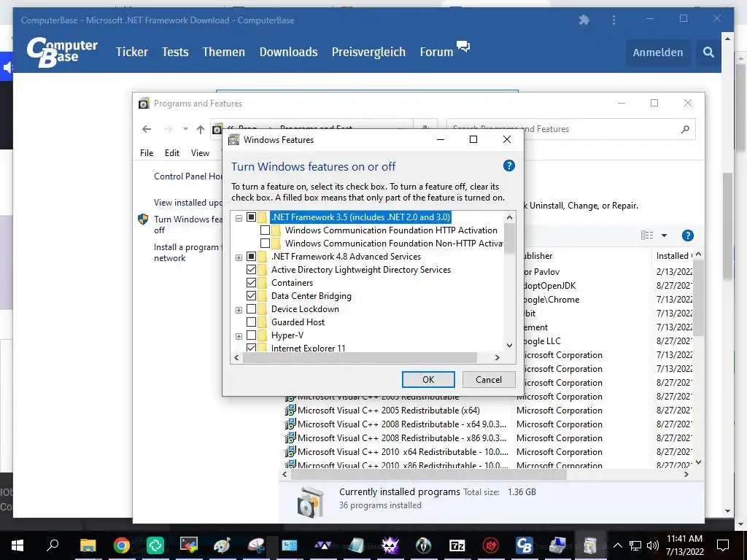Go back in Programs and Features
This screenshot has height=560, width=747.
click(x=147, y=129)
